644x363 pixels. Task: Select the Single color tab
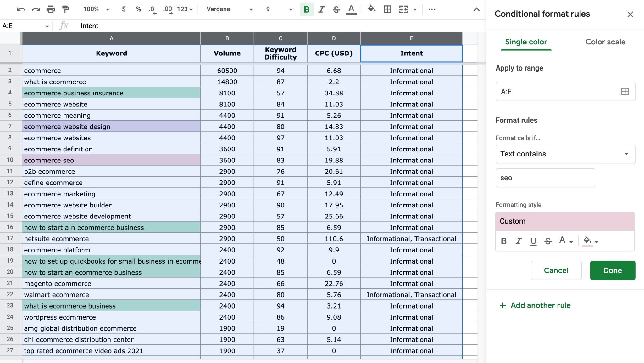(525, 42)
